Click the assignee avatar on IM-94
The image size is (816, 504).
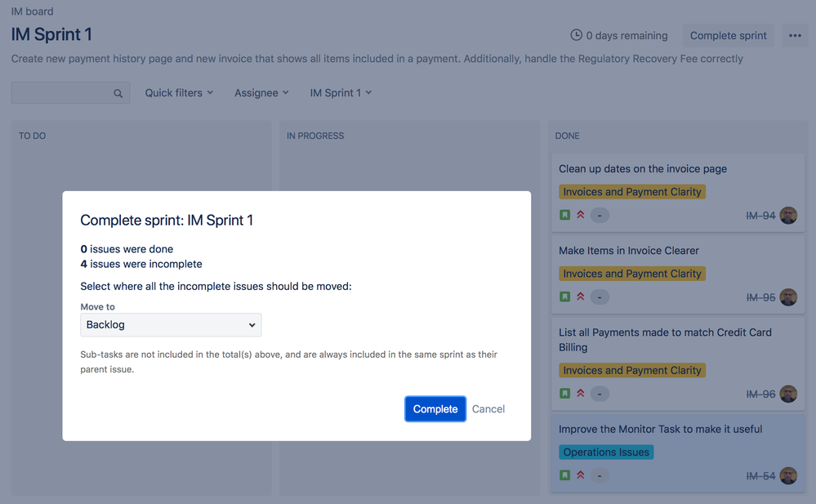(x=788, y=215)
